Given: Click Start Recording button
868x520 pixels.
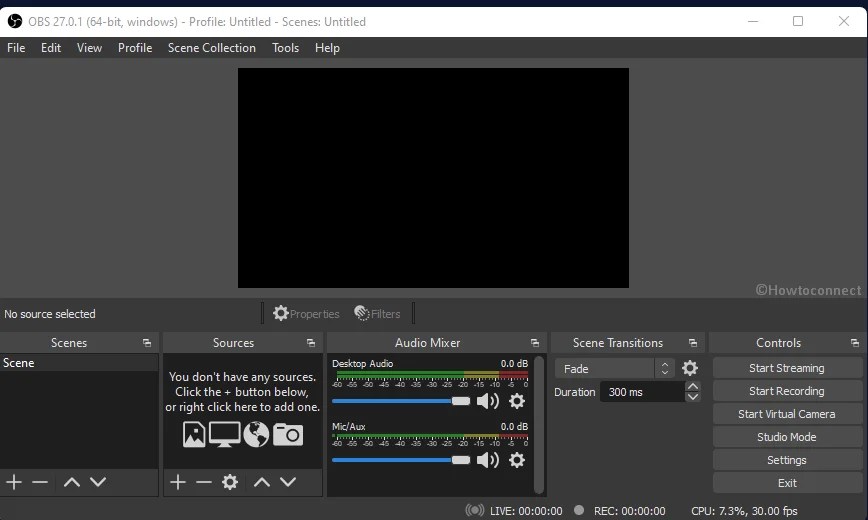Looking at the screenshot, I should [787, 391].
